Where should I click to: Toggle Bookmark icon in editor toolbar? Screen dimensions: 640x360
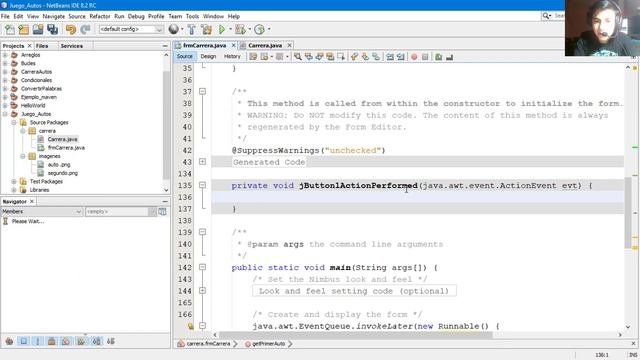tap(376, 57)
